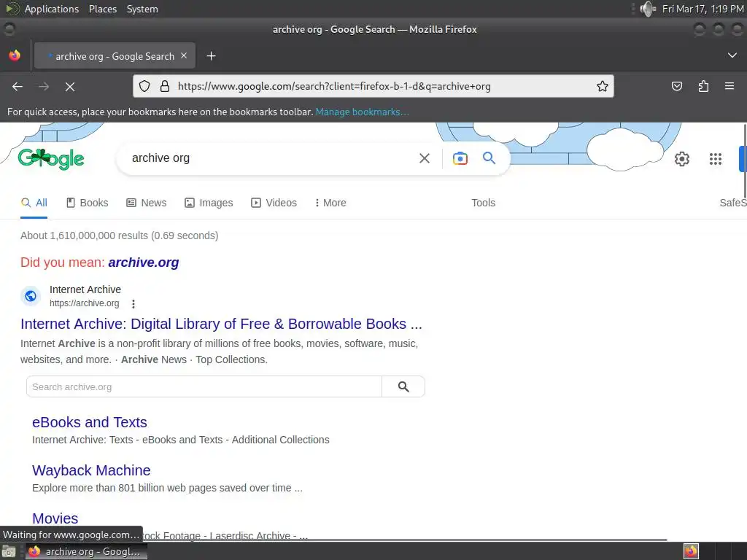The width and height of the screenshot is (747, 560).
Task: Click the Internet Archive result favicon
Action: click(x=31, y=296)
